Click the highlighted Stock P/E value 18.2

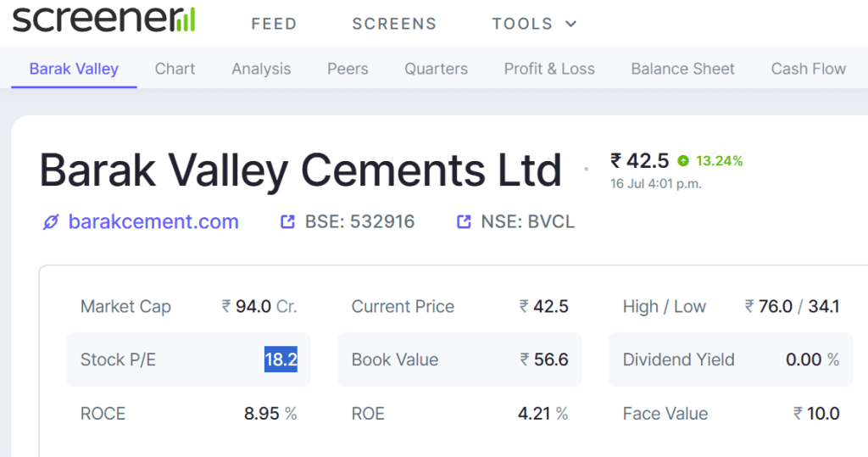(x=281, y=359)
